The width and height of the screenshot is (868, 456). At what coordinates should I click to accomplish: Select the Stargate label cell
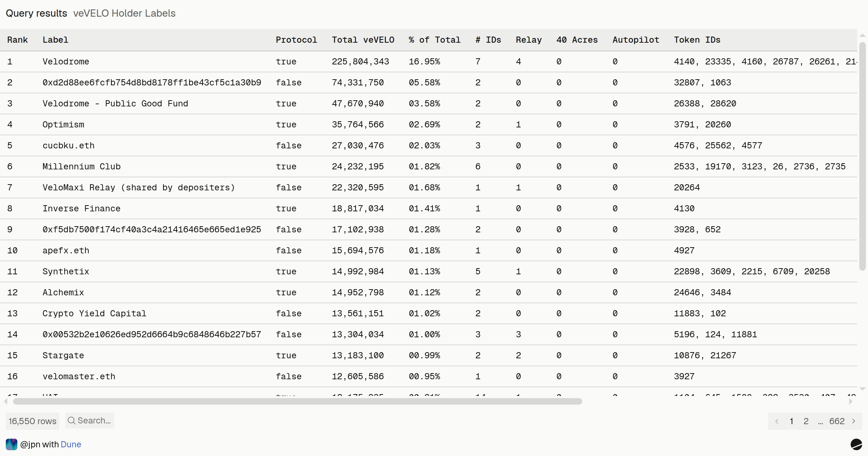tap(63, 355)
